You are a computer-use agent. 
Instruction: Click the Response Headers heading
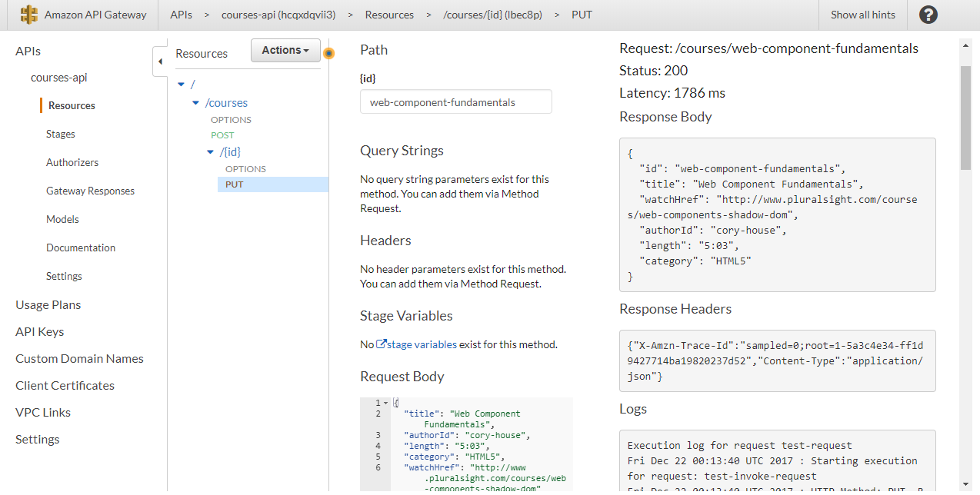(x=675, y=309)
